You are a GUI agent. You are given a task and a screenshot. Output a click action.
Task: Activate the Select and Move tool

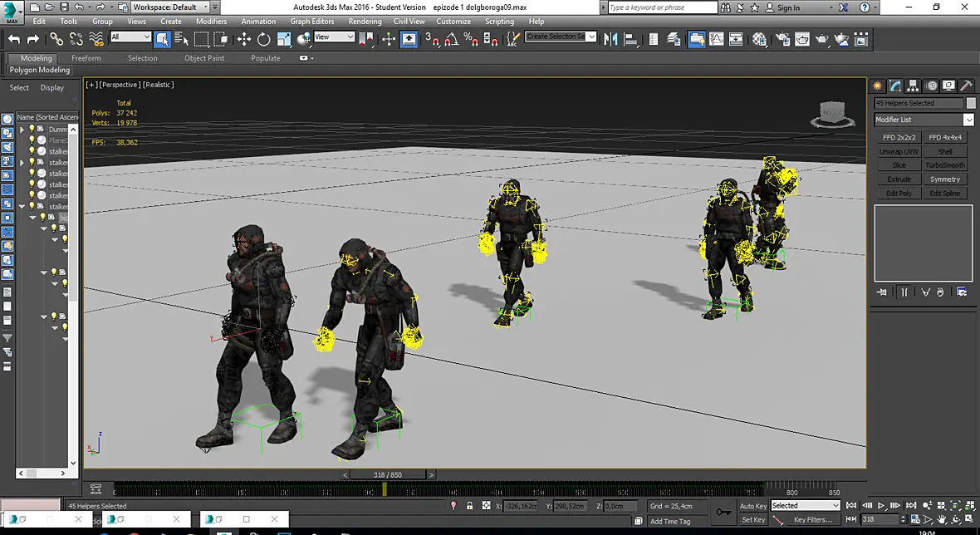coord(243,39)
